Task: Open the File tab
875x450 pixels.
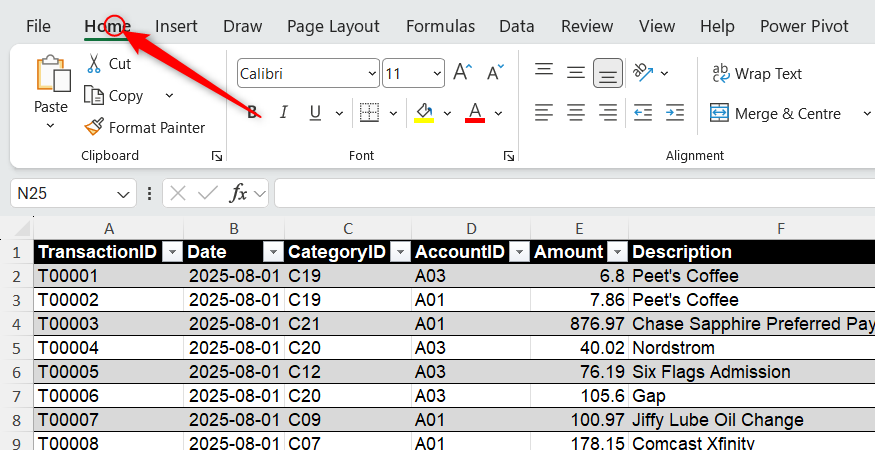Action: point(38,26)
